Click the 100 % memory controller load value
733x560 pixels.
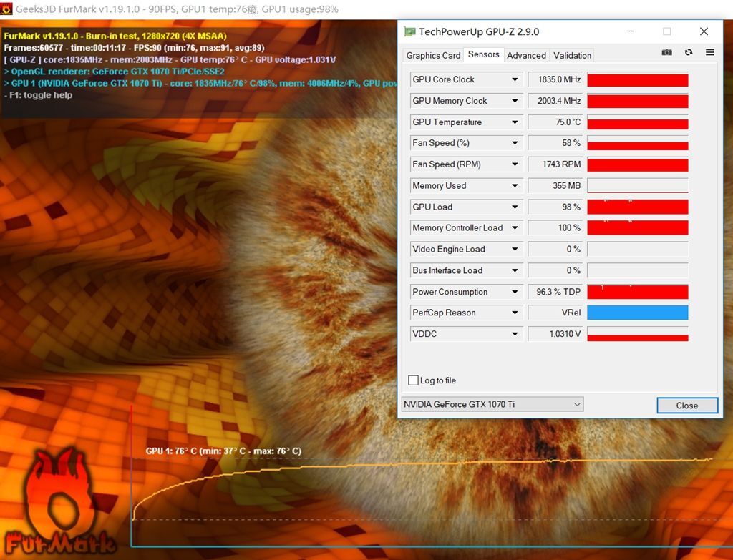(555, 228)
